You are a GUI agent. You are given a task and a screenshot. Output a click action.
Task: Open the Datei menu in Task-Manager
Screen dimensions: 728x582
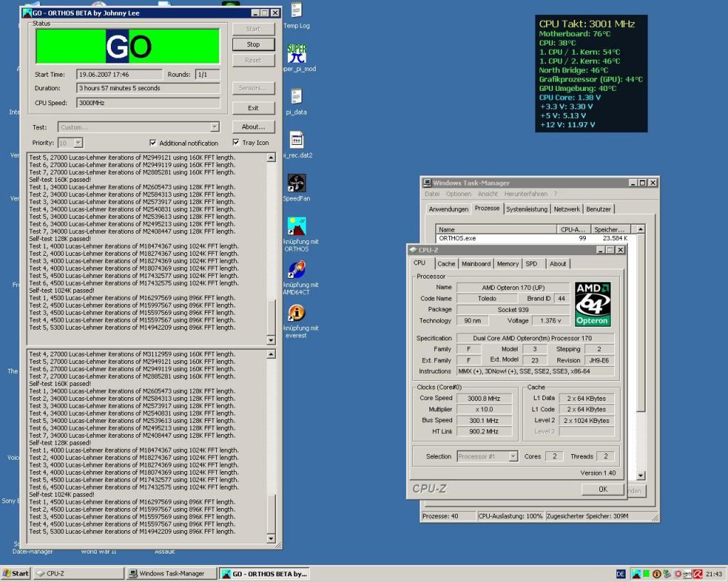point(432,194)
